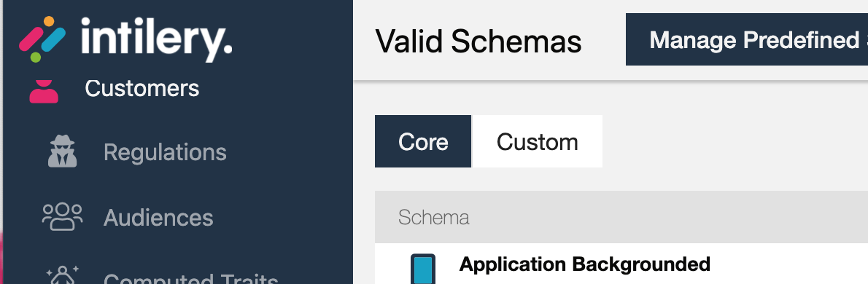The image size is (868, 284).
Task: Click the Regulations spy icon
Action: click(x=62, y=151)
